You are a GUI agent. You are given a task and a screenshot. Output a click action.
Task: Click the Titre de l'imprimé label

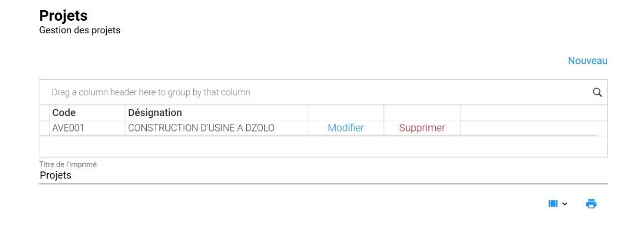point(68,164)
